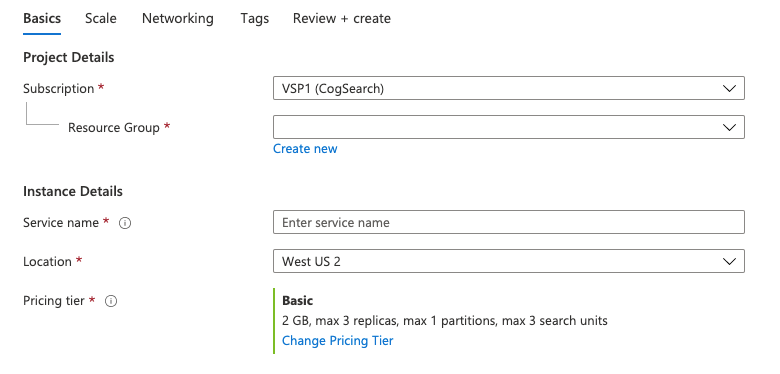This screenshot has height=374, width=780.
Task: Select the Basic pricing tier title
Action: 297,300
